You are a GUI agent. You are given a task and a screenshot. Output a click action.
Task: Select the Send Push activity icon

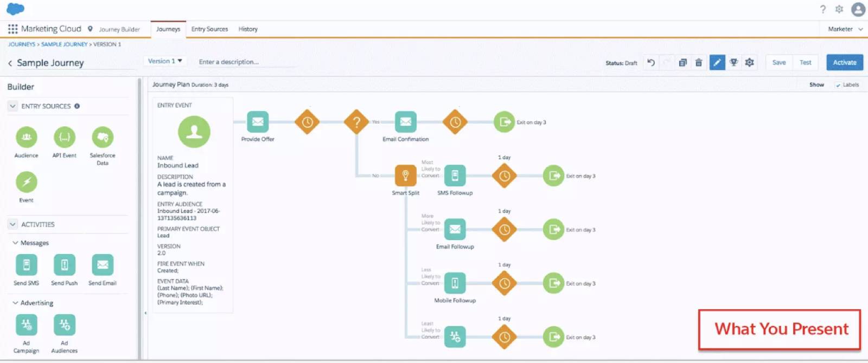pyautogui.click(x=65, y=265)
